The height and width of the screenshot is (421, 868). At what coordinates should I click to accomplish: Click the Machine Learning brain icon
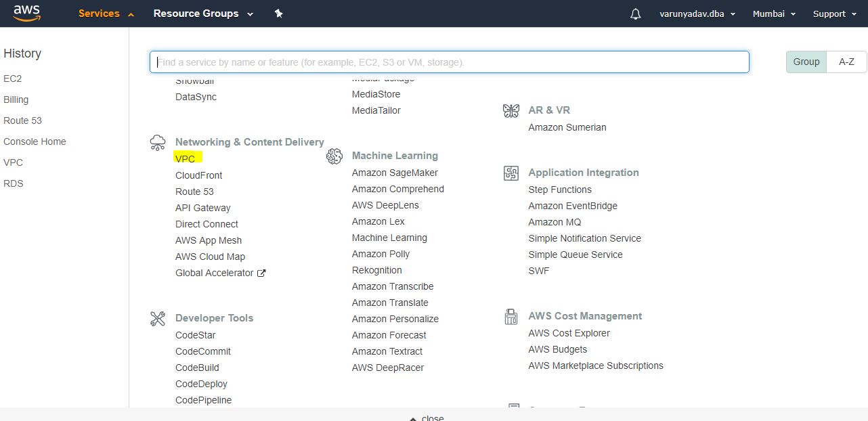click(334, 156)
